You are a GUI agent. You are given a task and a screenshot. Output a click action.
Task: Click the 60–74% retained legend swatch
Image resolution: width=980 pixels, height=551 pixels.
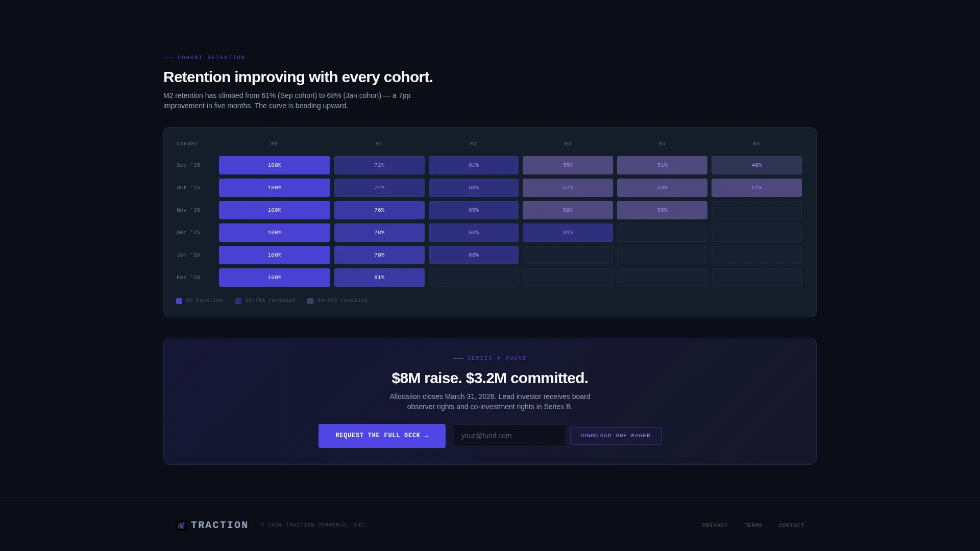tap(238, 301)
